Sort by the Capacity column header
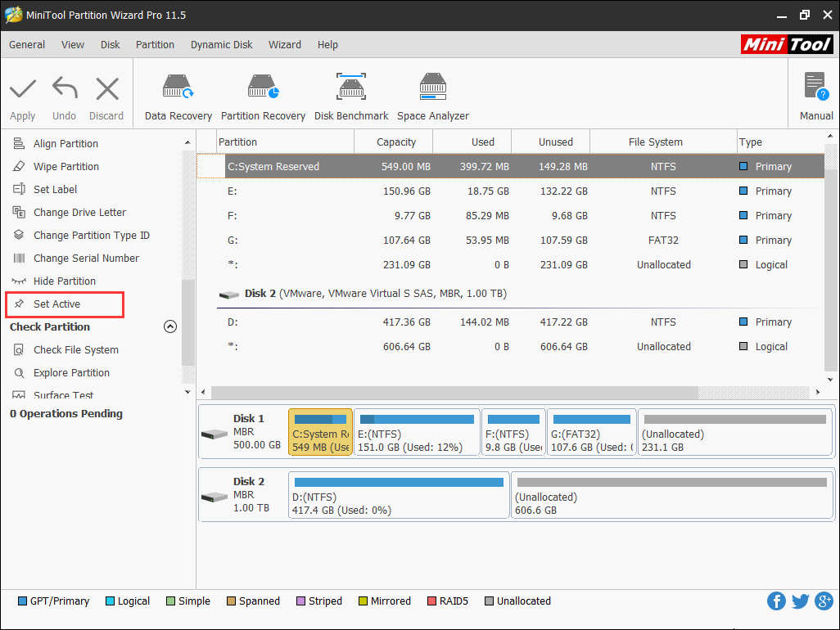840x630 pixels. 394,142
